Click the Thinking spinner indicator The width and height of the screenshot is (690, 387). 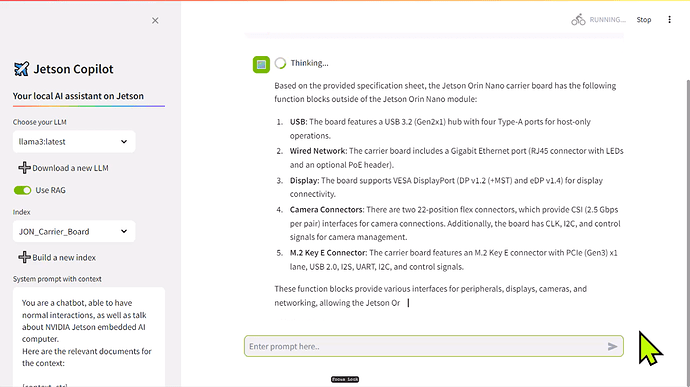click(x=280, y=63)
